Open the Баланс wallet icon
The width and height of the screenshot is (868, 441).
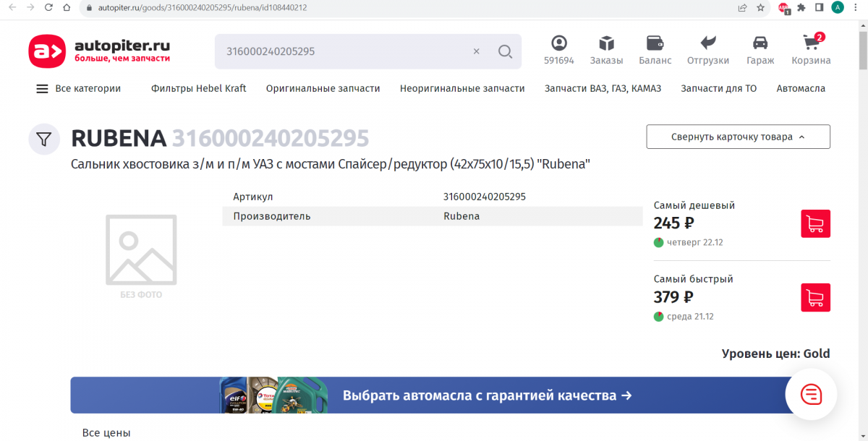tap(655, 43)
